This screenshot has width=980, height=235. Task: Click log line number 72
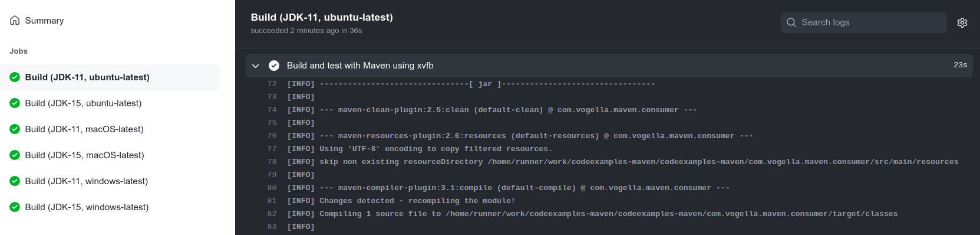pos(272,84)
